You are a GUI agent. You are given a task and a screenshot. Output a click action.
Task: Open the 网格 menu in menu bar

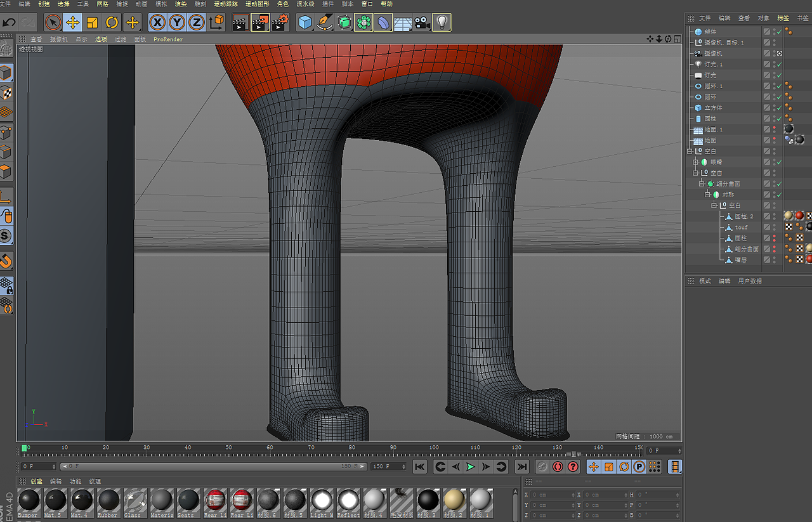click(x=103, y=4)
